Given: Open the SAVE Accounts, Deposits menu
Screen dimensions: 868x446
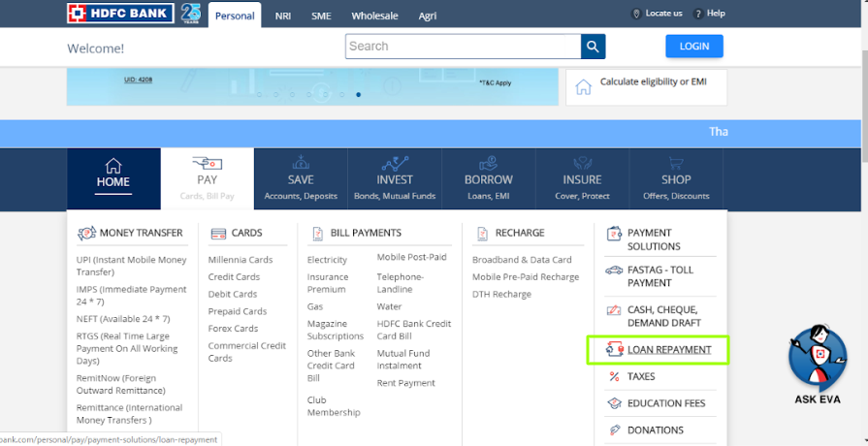Looking at the screenshot, I should [x=301, y=178].
